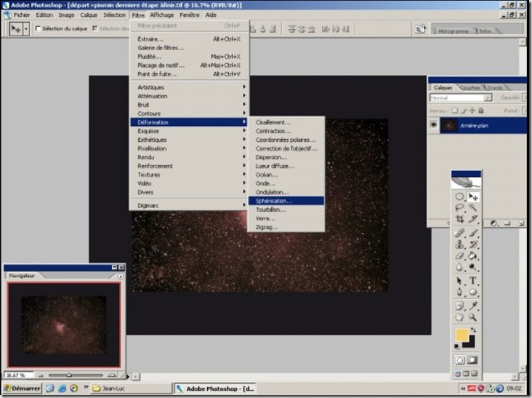This screenshot has width=532, height=398.
Task: Switch to the Tracés tab
Action: (x=495, y=87)
